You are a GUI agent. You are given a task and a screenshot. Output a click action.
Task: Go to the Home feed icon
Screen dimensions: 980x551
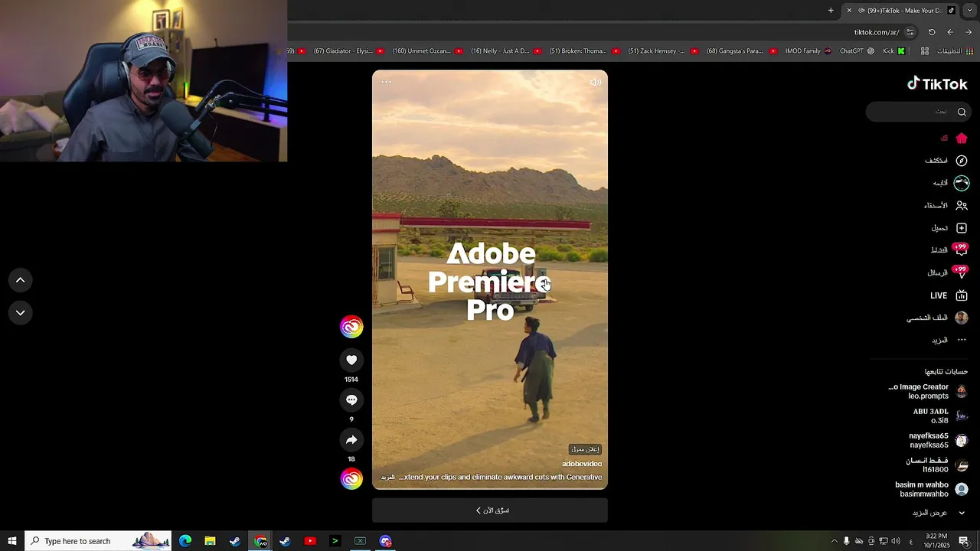962,139
